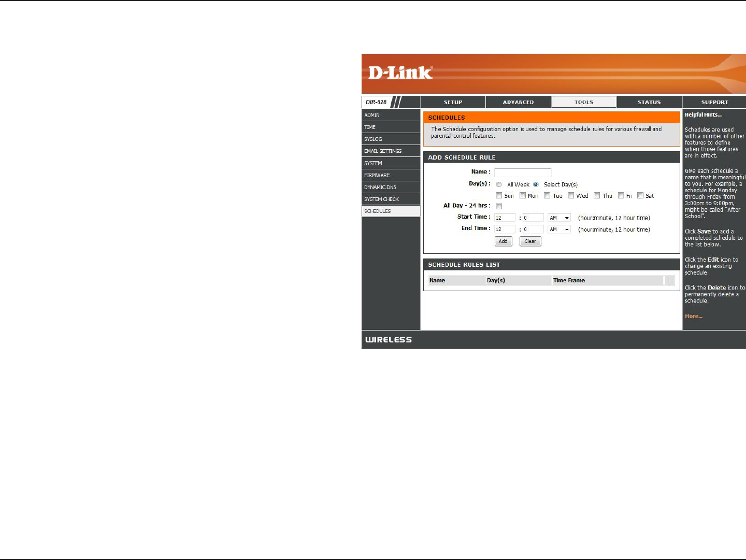Click the DIR-628 model label
The height and width of the screenshot is (560, 746).
click(x=376, y=102)
